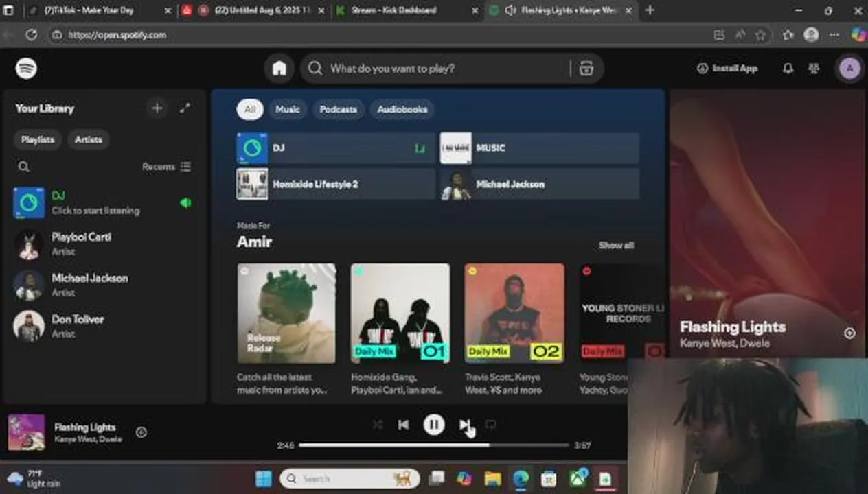This screenshot has height=494, width=868.
Task: Add Flashing Lights to Liked Songs in player bar
Action: [141, 432]
